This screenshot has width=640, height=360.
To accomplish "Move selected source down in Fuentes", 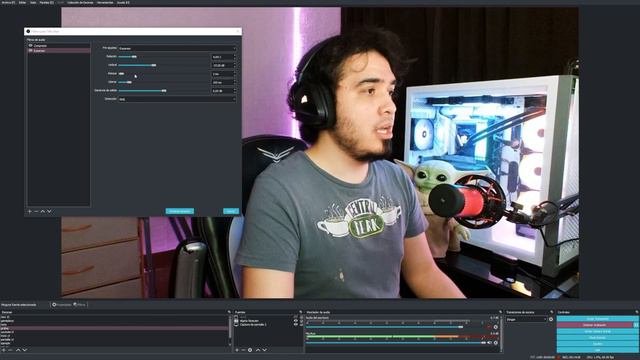I will (x=264, y=350).
